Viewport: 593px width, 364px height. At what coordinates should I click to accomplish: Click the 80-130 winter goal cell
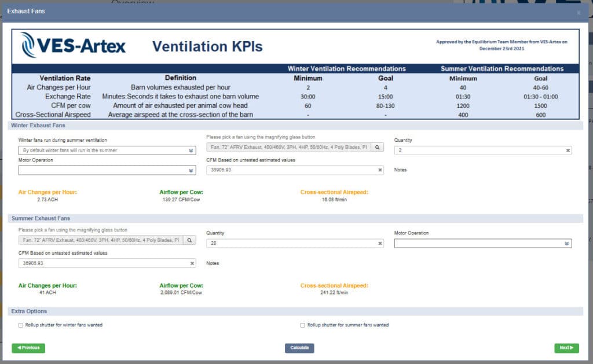[385, 106]
